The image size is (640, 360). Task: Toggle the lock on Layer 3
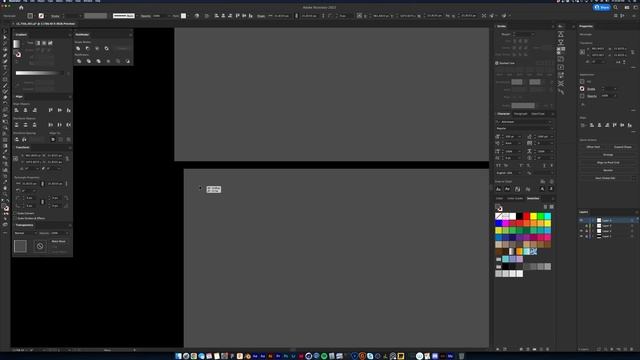click(x=587, y=226)
